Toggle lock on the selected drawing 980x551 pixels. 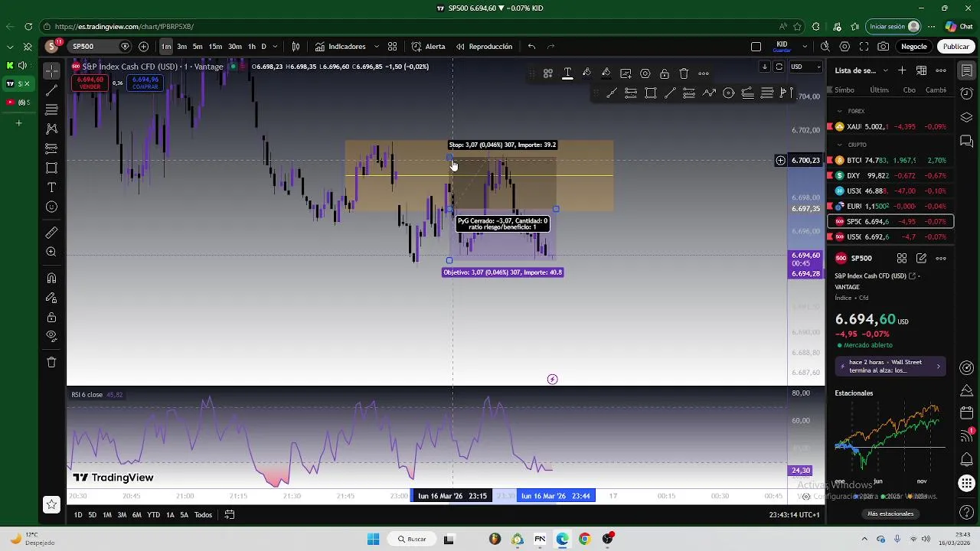[665, 73]
